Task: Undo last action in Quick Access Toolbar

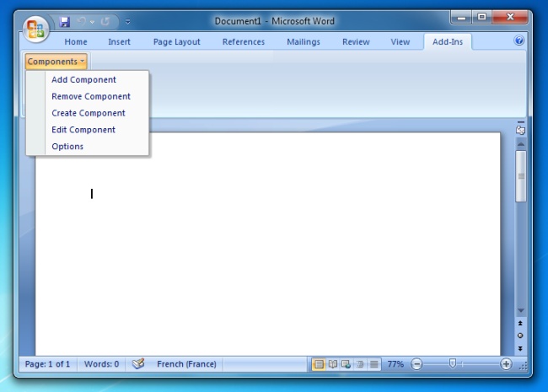Action: (82, 22)
